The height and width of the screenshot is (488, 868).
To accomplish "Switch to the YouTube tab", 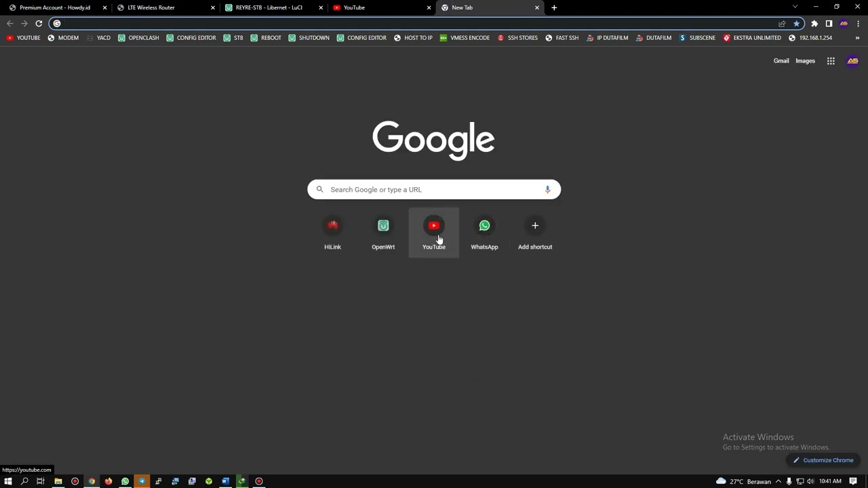I will pyautogui.click(x=382, y=7).
